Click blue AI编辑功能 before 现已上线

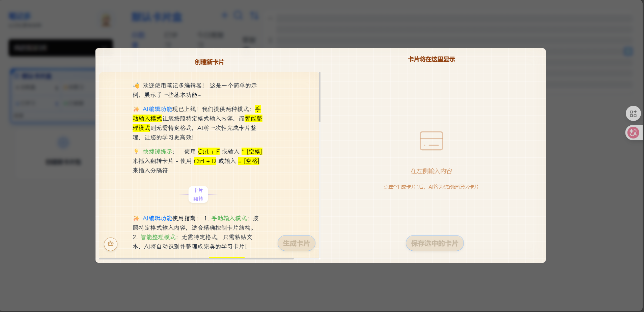coord(157,109)
